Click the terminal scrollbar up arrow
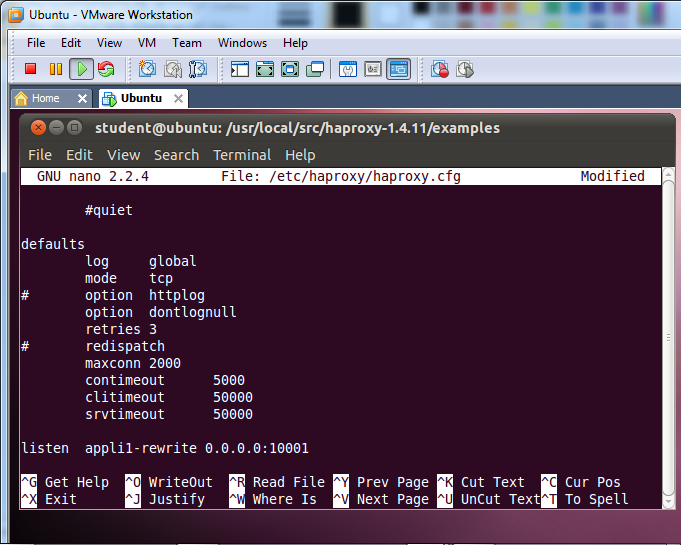The height and width of the screenshot is (545, 681). 668,174
